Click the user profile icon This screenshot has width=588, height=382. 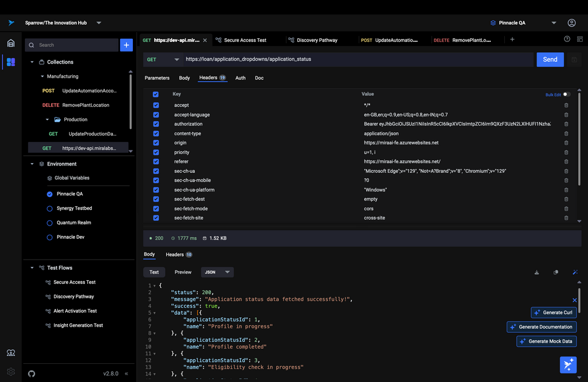(572, 23)
